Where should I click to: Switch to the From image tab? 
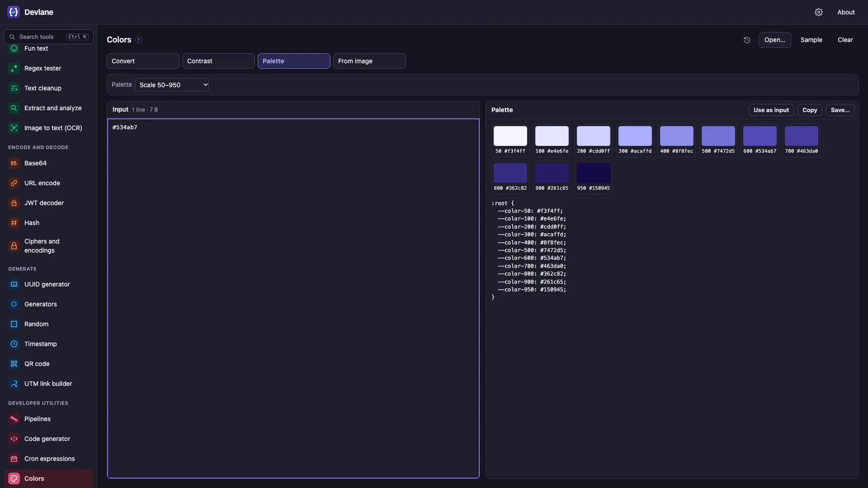click(x=369, y=61)
